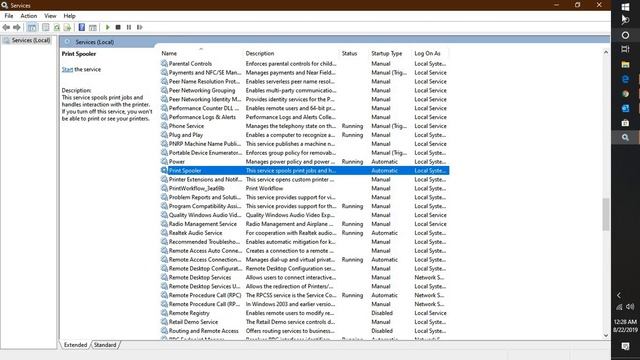Click the services list scroll up arrow
The width and height of the screenshot is (640, 360).
(606, 52)
